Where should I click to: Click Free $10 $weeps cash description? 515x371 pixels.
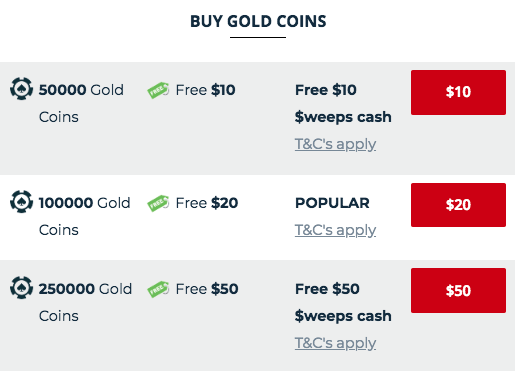click(343, 104)
